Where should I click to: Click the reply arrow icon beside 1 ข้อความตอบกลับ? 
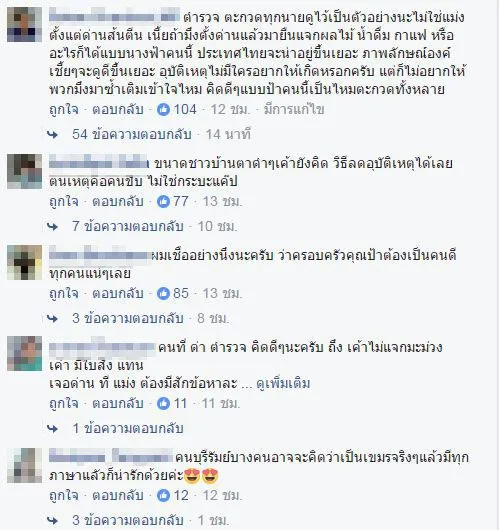(x=52, y=429)
